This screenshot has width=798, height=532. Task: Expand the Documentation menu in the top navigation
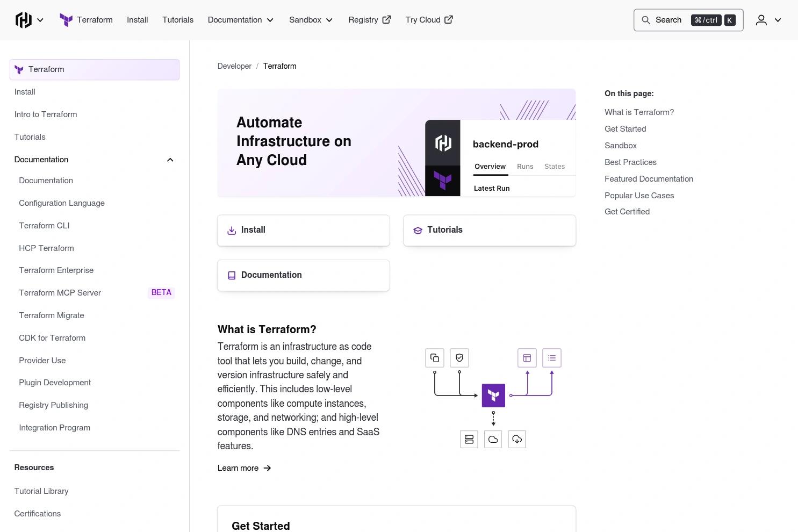coord(241,20)
